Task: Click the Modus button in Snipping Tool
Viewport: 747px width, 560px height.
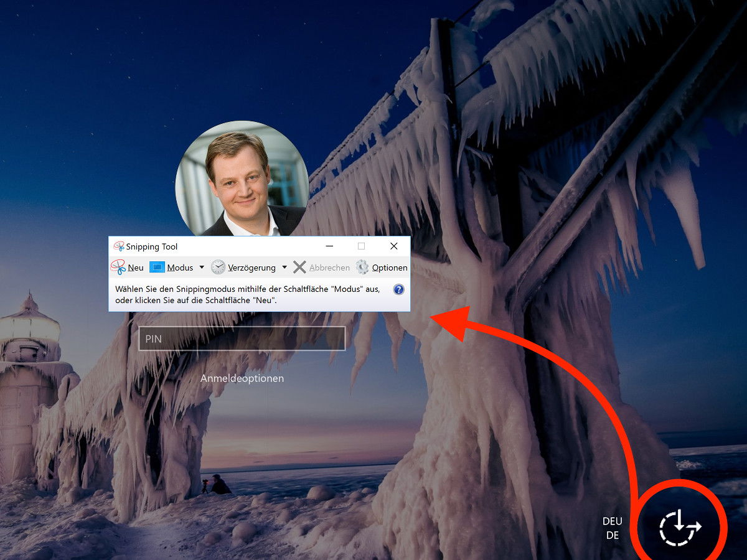Action: tap(172, 268)
